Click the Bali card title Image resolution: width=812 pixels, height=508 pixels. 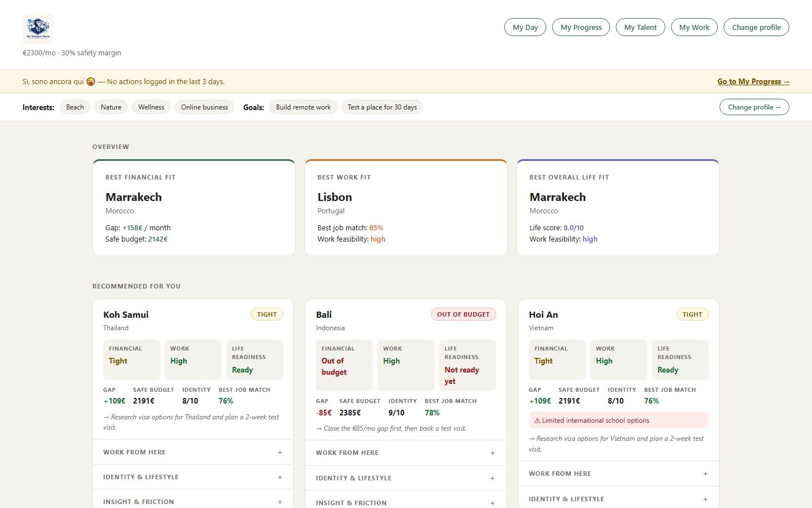tap(324, 315)
